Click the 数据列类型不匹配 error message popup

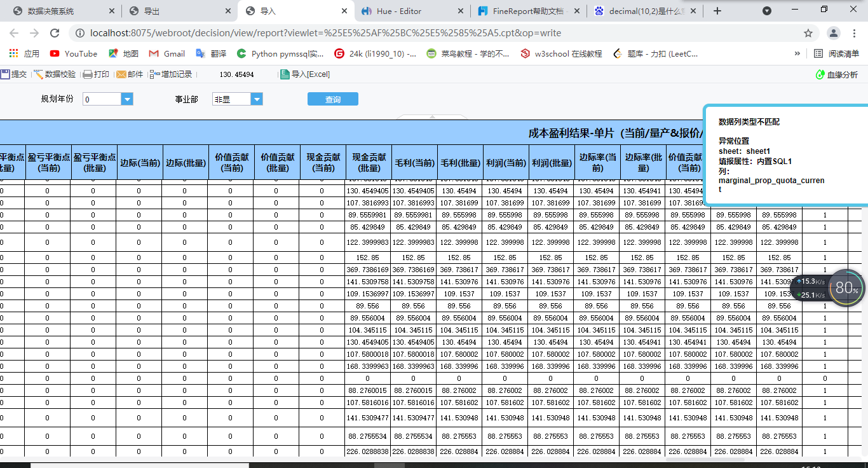pyautogui.click(x=785, y=155)
